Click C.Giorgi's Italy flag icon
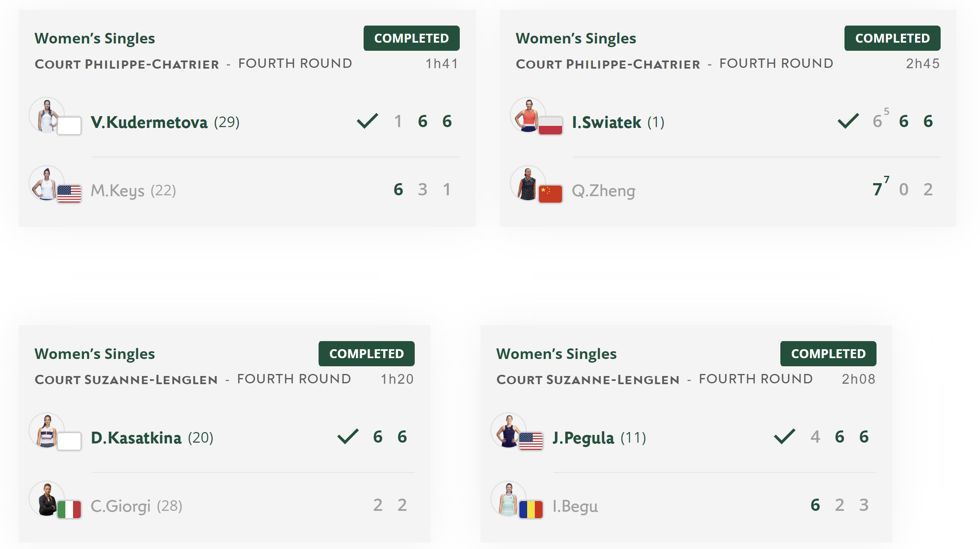The height and width of the screenshot is (549, 980). tap(69, 509)
